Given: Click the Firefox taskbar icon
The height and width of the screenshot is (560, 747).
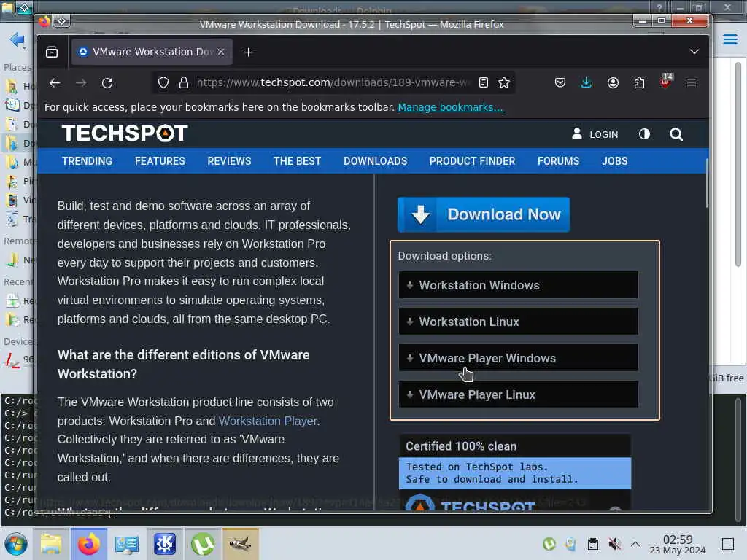Looking at the screenshot, I should pos(89,544).
